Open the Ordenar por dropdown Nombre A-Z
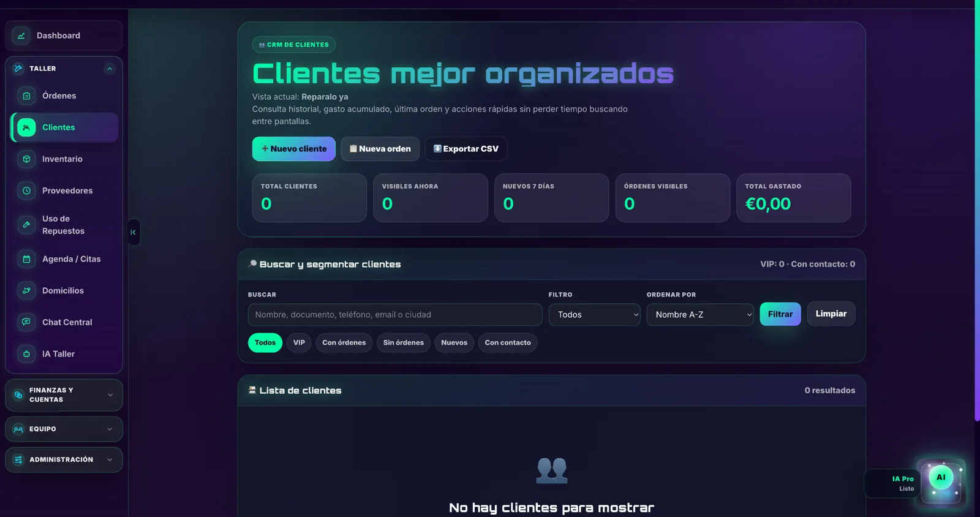980x517 pixels. pos(700,315)
